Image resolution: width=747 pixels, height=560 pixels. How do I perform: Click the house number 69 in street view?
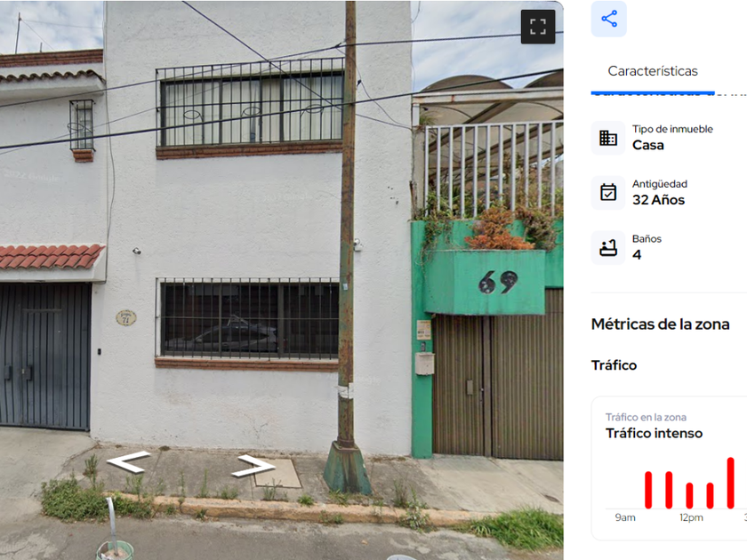click(498, 283)
